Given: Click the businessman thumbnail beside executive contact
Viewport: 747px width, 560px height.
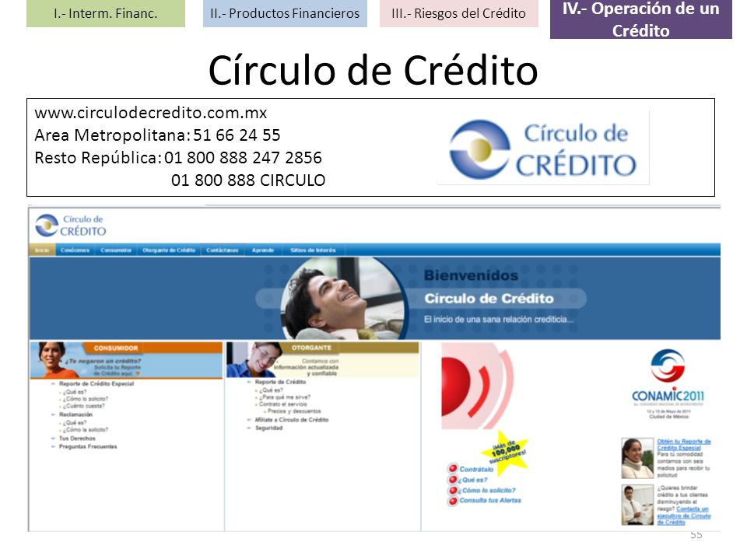Looking at the screenshot, I should [637, 505].
